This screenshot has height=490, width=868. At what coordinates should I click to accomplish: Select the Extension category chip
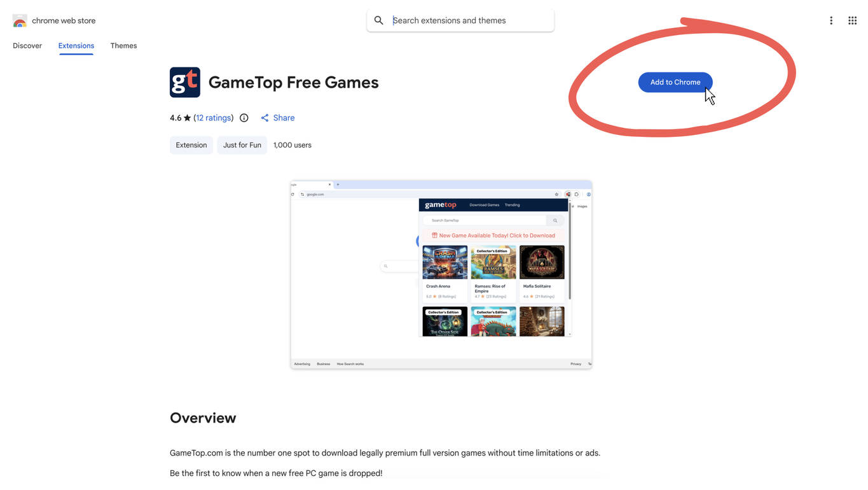191,145
